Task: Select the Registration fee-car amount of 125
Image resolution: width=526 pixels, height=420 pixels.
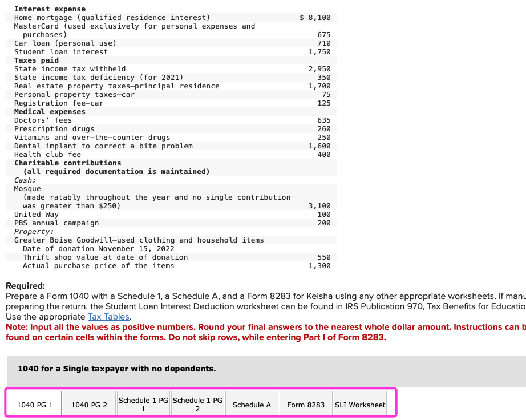Action: pyautogui.click(x=323, y=103)
